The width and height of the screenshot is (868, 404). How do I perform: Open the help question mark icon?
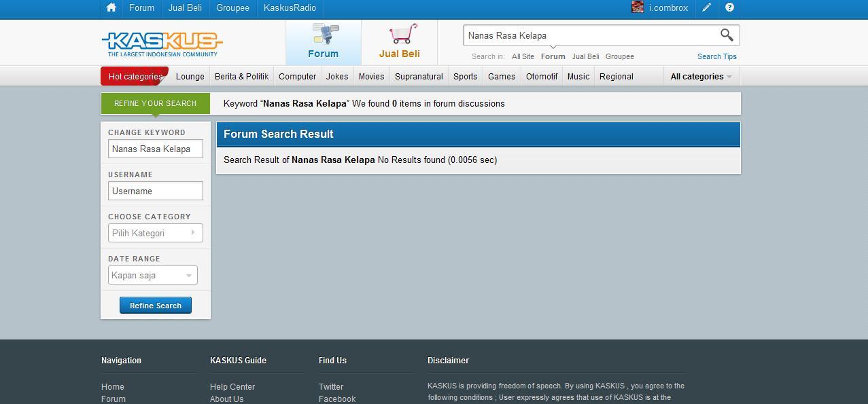point(729,8)
